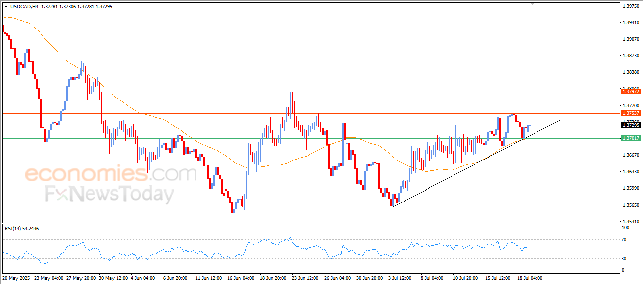
Task: Select the orange 1.37972 resistance price label
Action: click(x=630, y=92)
